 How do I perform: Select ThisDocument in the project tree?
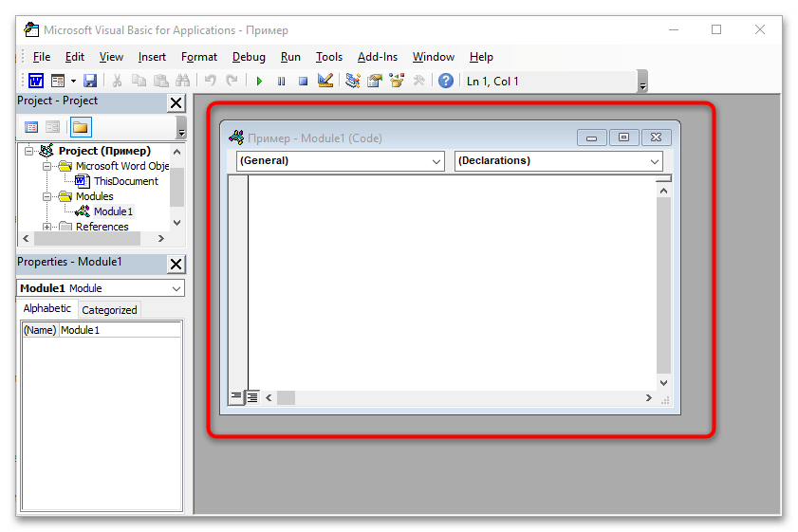[x=125, y=181]
